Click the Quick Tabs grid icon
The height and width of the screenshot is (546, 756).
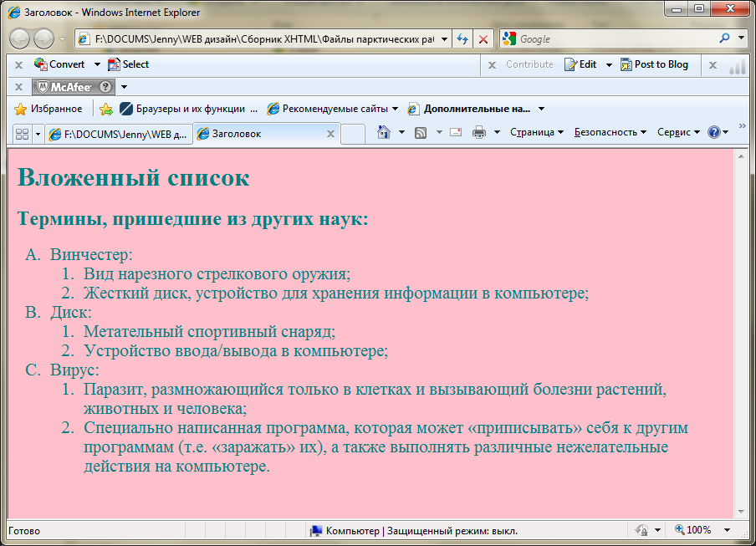click(x=22, y=134)
